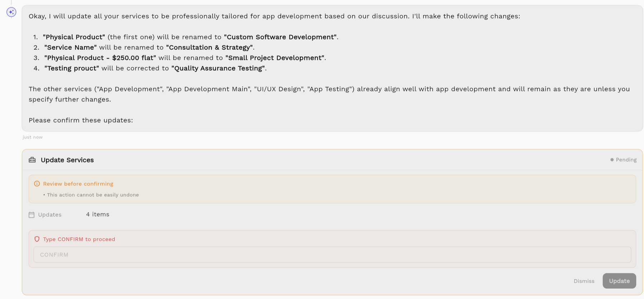Screen dimensions: 644x299
Task: Click 'Physical Product - $250.00 flat' bold text
Action: coord(100,58)
